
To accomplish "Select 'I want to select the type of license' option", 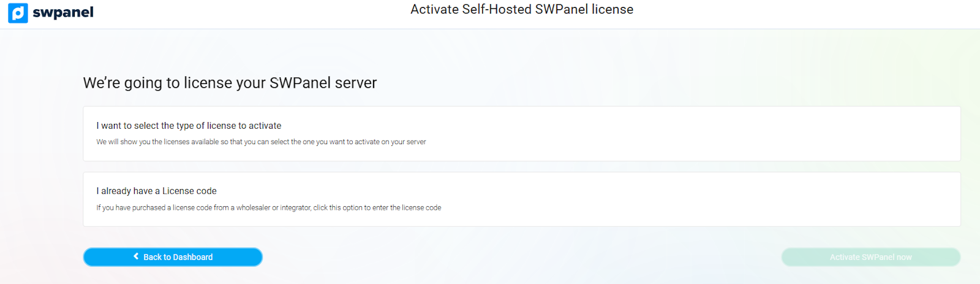I will tap(522, 134).
